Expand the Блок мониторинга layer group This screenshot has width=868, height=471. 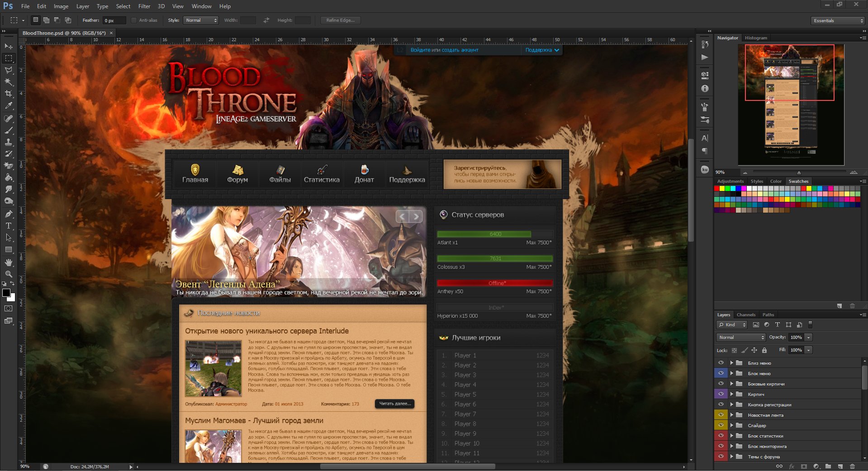pyautogui.click(x=731, y=446)
